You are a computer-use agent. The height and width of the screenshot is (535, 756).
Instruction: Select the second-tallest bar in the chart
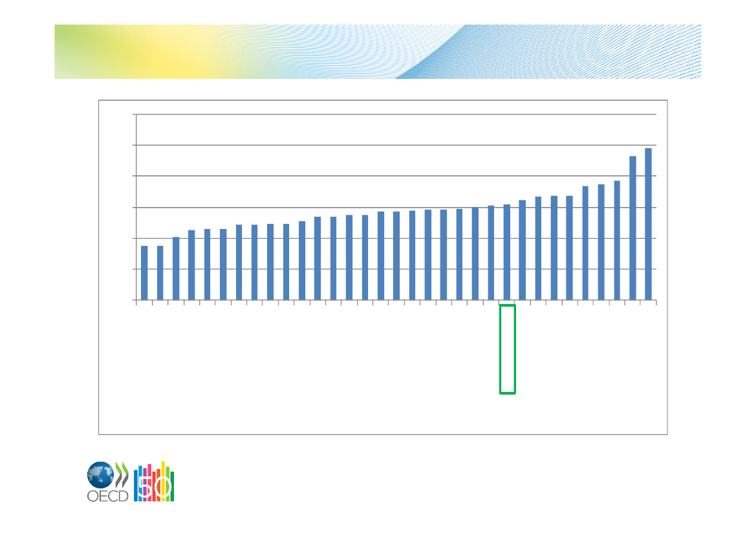pyautogui.click(x=632, y=228)
